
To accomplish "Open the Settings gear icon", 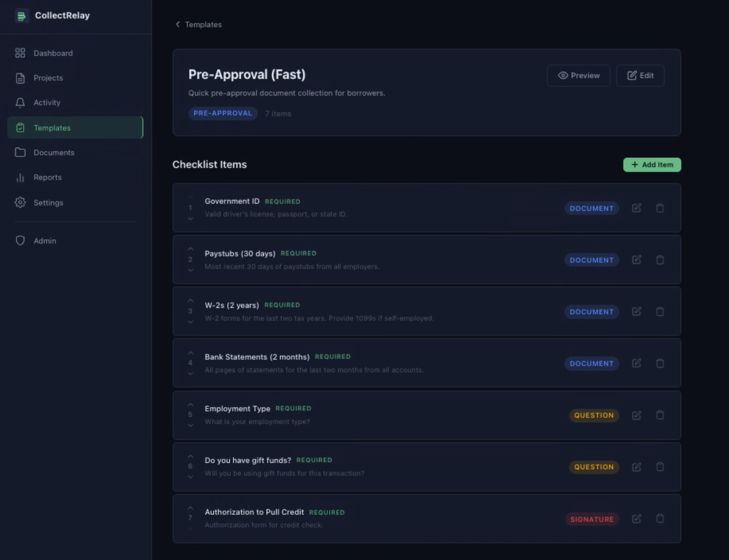I will [x=20, y=203].
